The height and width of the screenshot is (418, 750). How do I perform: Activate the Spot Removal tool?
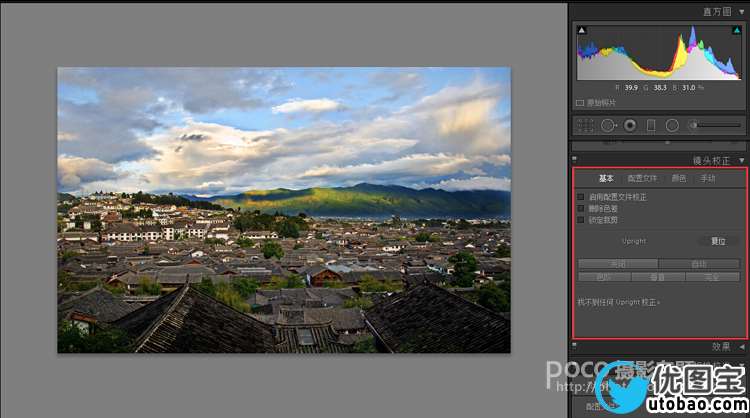coord(607,125)
